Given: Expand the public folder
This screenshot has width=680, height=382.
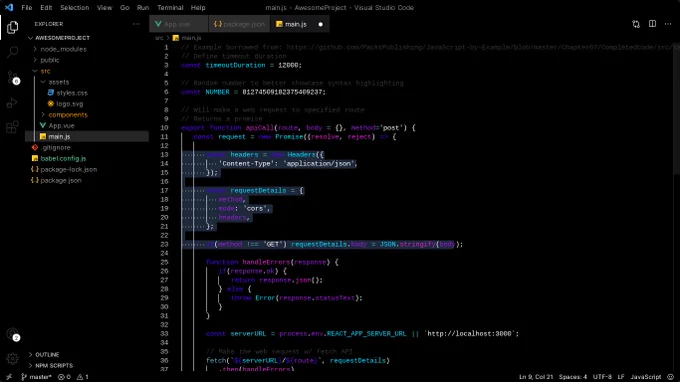Looking at the screenshot, I should [x=49, y=60].
